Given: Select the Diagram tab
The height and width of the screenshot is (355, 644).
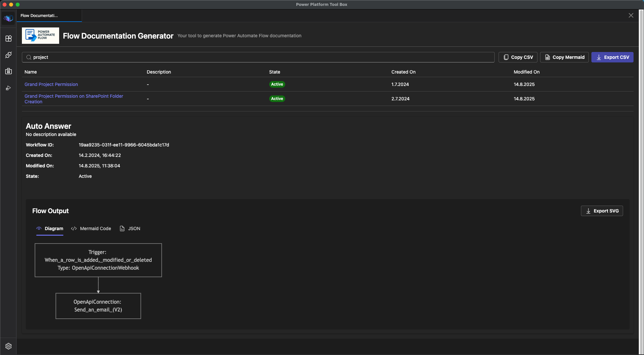Looking at the screenshot, I should pos(54,228).
